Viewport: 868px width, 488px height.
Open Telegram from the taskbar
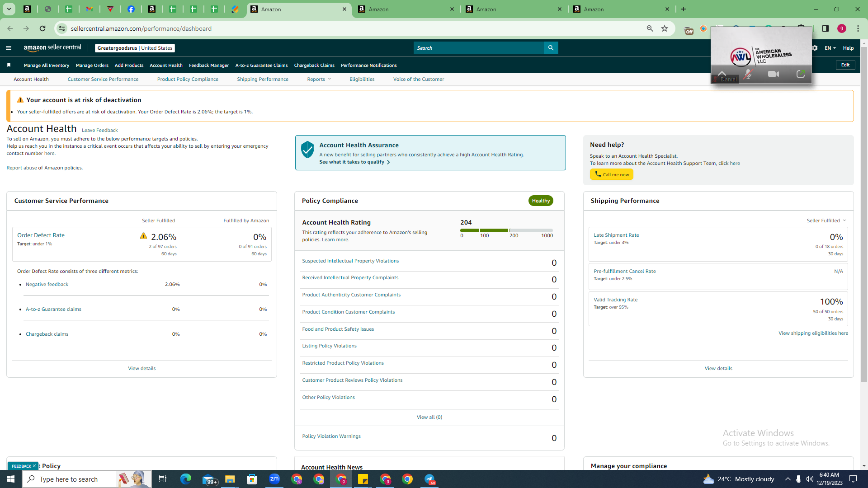tap(429, 479)
